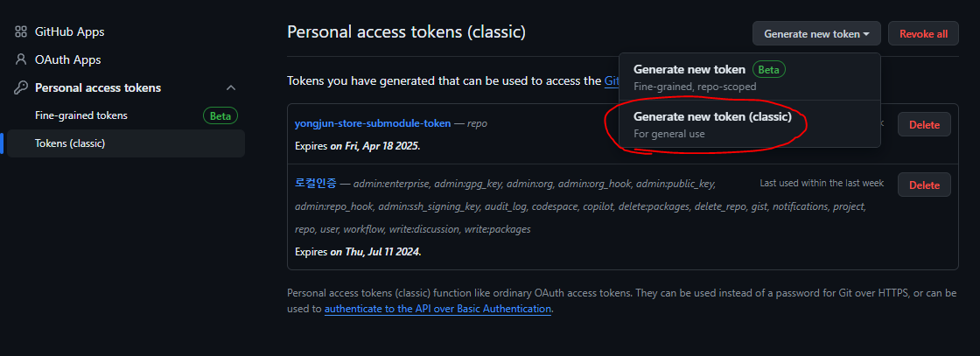Viewport: 980px width, 356px height.
Task: Click the Revoke all button
Action: click(x=923, y=34)
